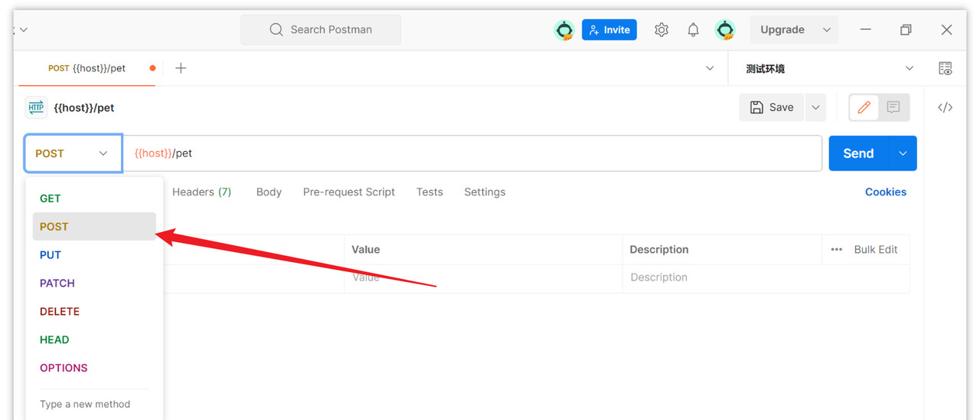Pick the PATCH method
Screen dimensions: 980x420
[94, 283]
